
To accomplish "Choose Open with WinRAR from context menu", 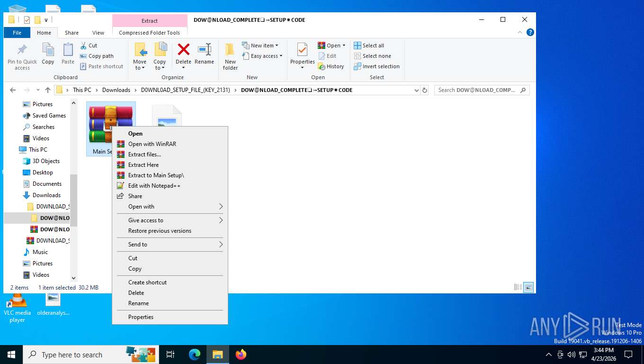I will [x=170, y=144].
